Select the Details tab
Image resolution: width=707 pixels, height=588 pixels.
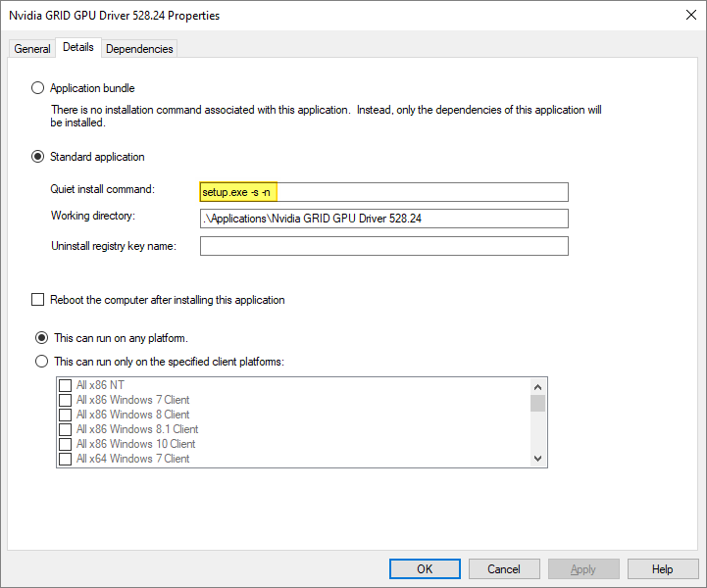click(x=77, y=47)
